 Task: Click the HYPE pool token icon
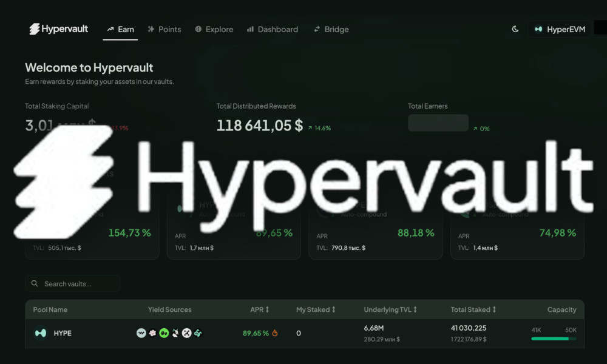41,333
